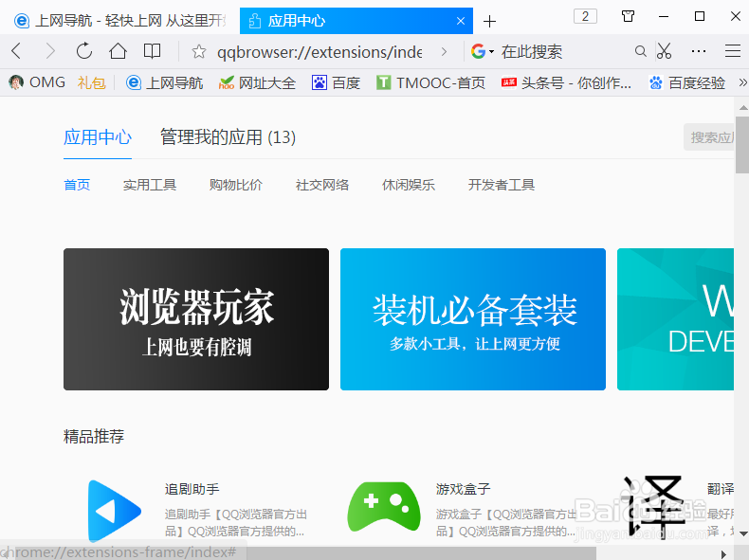Select the 首页 category
This screenshot has width=749, height=560.
(x=77, y=185)
